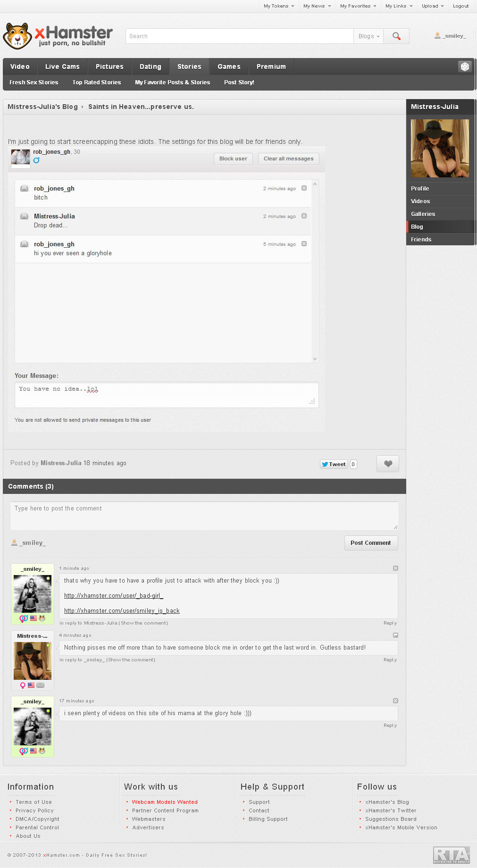The image size is (477, 868).
Task: Open the Stories tab
Action: tap(189, 67)
